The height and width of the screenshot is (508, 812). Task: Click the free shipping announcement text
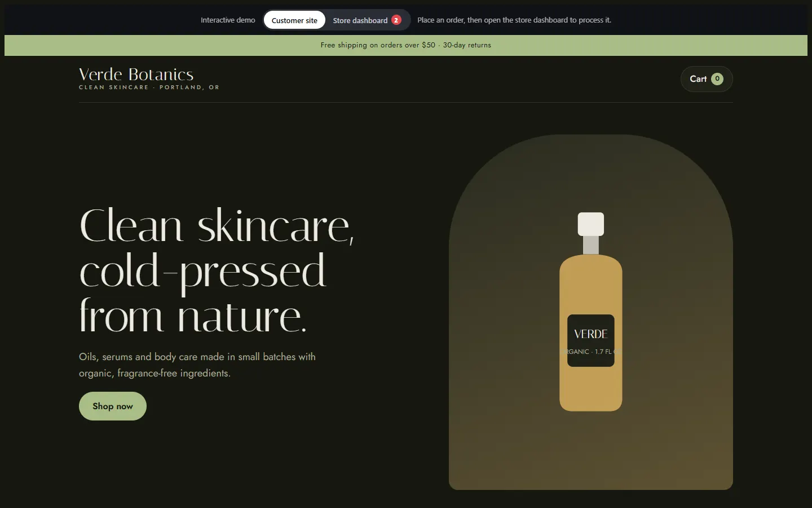406,45
